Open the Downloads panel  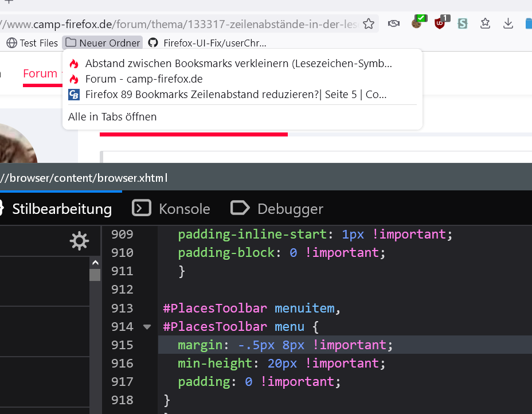(508, 24)
